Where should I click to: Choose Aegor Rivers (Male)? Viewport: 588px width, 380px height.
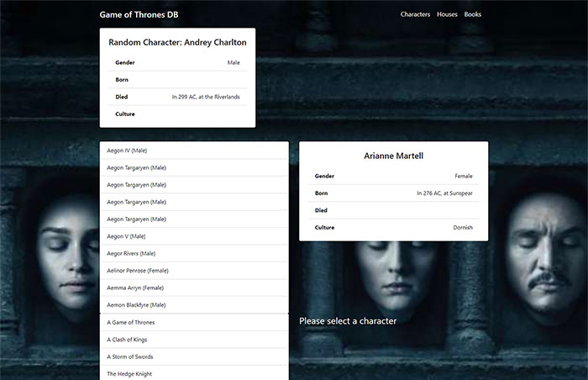[194, 253]
